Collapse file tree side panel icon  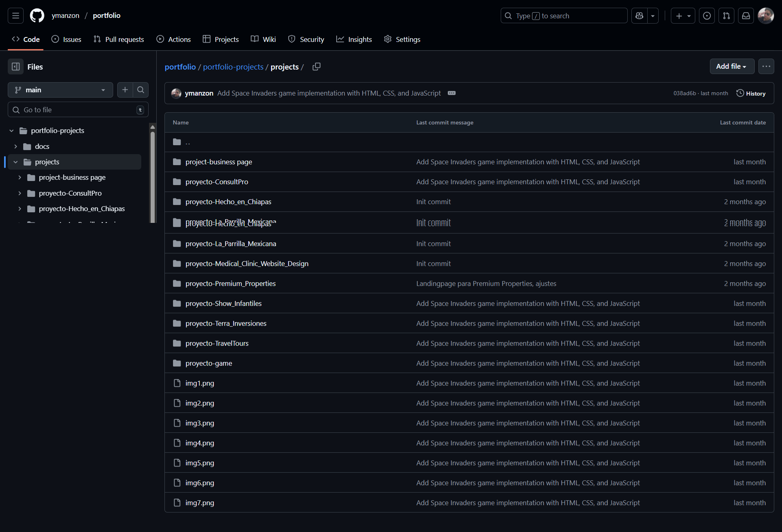point(16,67)
